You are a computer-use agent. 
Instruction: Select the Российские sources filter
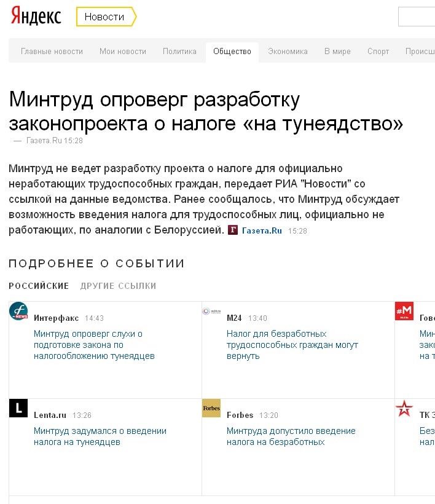[39, 286]
